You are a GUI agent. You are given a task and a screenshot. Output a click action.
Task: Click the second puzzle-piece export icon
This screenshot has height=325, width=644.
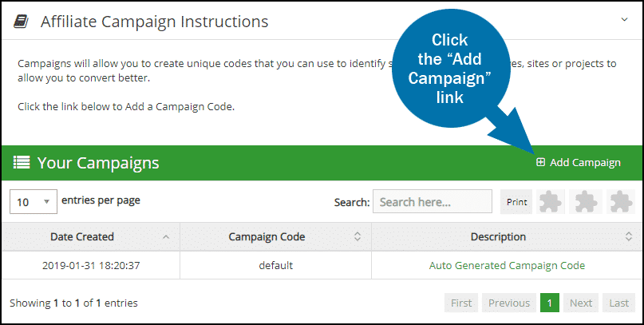pos(586,202)
